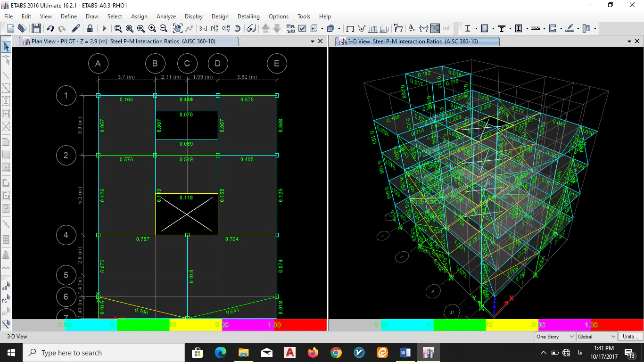Click the Zoom In magnifier icon

tap(152, 29)
